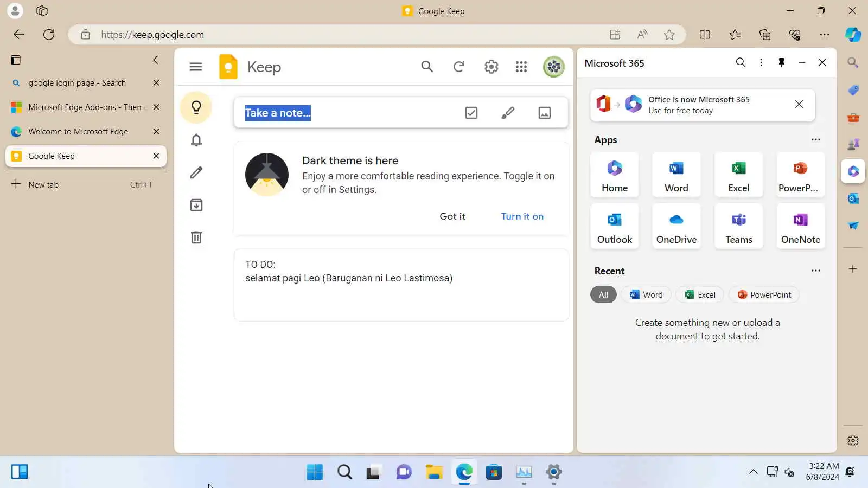The image size is (868, 488).
Task: Toggle the pin on the Microsoft 365 sidebar
Action: (782, 62)
